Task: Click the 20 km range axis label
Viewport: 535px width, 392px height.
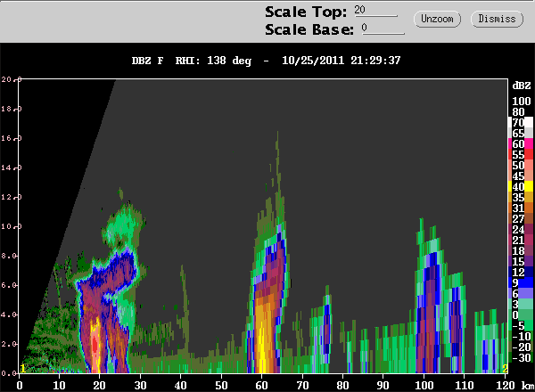Action: (99, 386)
